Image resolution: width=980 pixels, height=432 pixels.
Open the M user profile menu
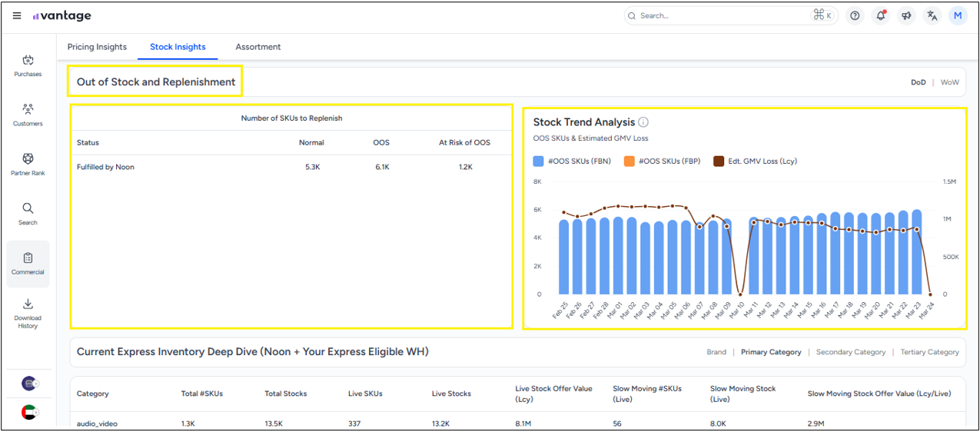[958, 16]
